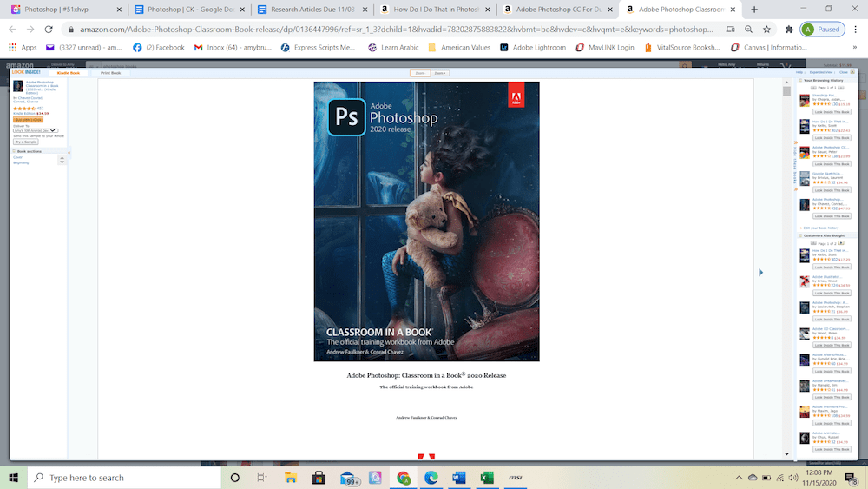Open Adobe After Effects book link
Image resolution: width=868 pixels, height=489 pixels.
pyautogui.click(x=829, y=354)
